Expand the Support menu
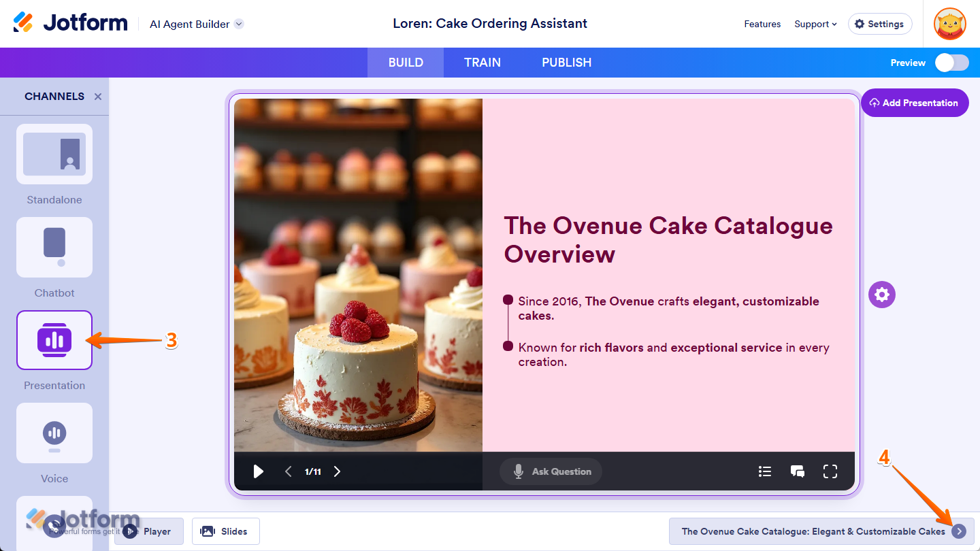The image size is (980, 551). coord(815,24)
